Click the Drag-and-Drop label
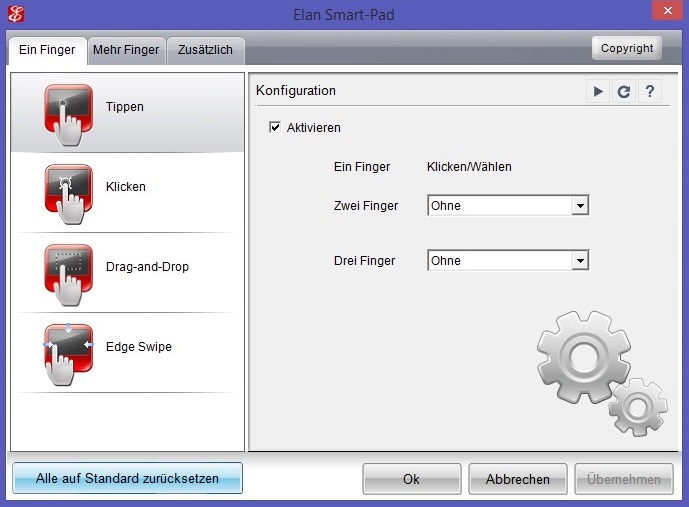Viewport: 689px width, 507px height. click(x=147, y=267)
